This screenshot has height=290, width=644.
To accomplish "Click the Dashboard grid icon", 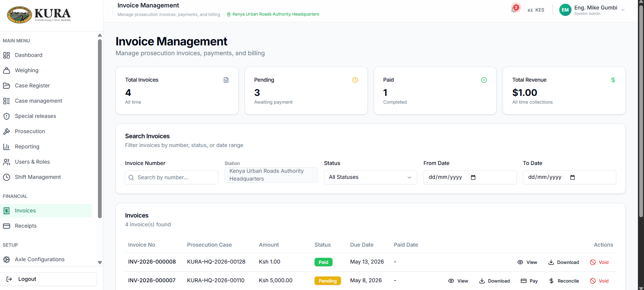I will (x=6, y=55).
